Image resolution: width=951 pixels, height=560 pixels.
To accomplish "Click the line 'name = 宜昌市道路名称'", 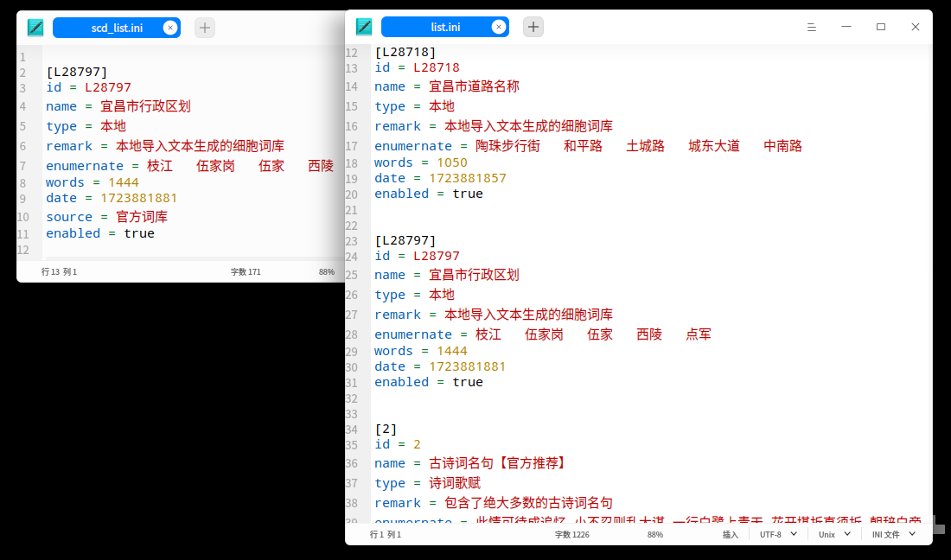I will [x=446, y=86].
